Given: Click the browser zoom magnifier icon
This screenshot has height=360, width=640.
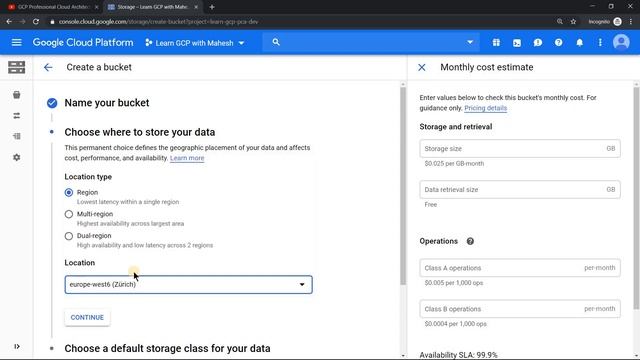Looking at the screenshot, I should (560, 22).
